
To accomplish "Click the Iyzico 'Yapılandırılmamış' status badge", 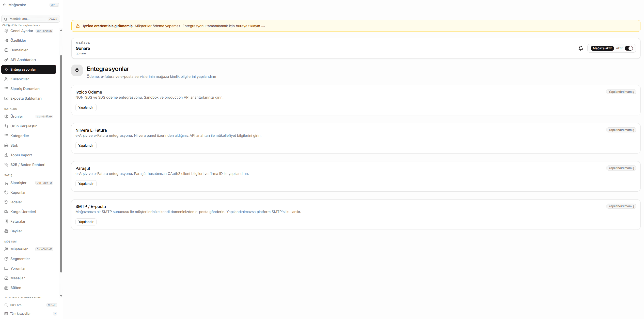I will [621, 92].
